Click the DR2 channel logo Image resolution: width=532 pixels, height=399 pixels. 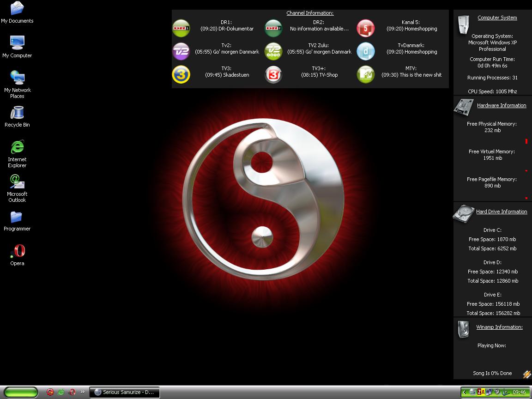[273, 28]
